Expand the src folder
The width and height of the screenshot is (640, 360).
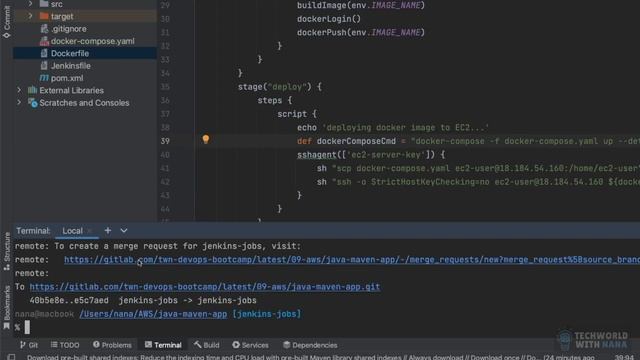(x=30, y=4)
